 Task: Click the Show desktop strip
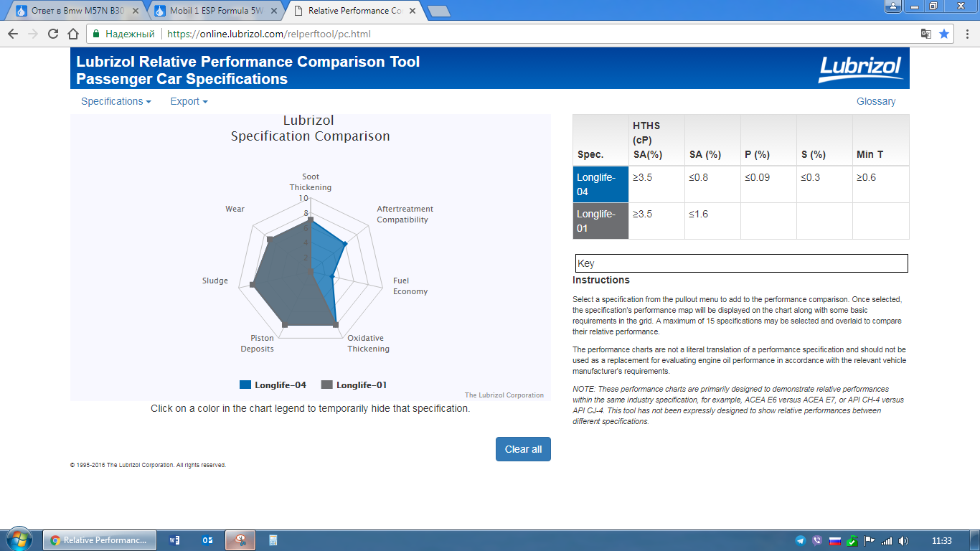pyautogui.click(x=974, y=540)
